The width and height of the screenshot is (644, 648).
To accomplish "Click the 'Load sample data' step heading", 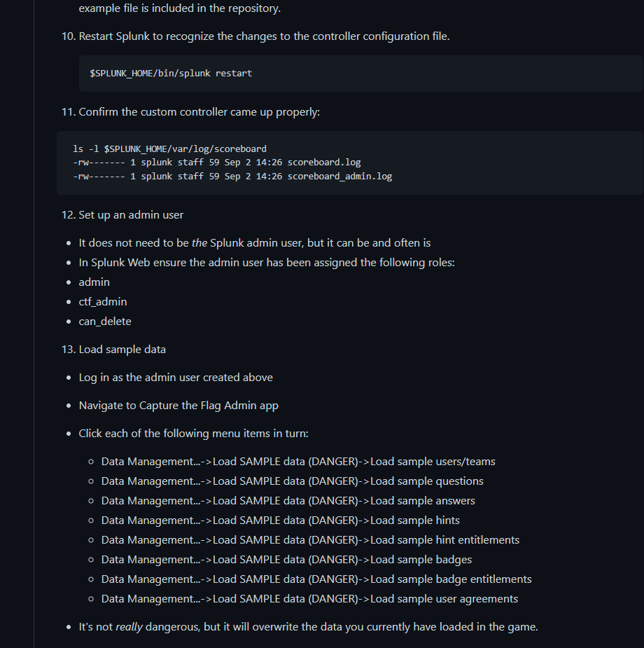I will click(122, 349).
